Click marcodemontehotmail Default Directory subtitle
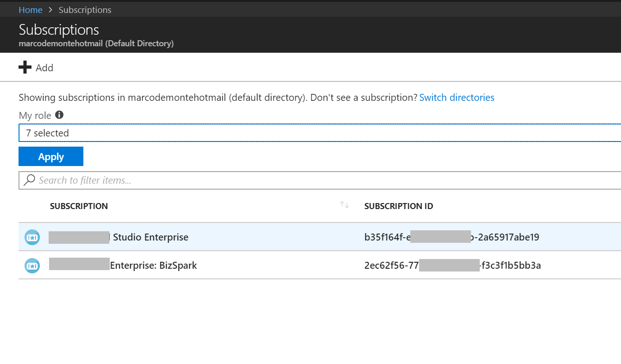Image resolution: width=621 pixels, height=364 pixels. point(96,44)
